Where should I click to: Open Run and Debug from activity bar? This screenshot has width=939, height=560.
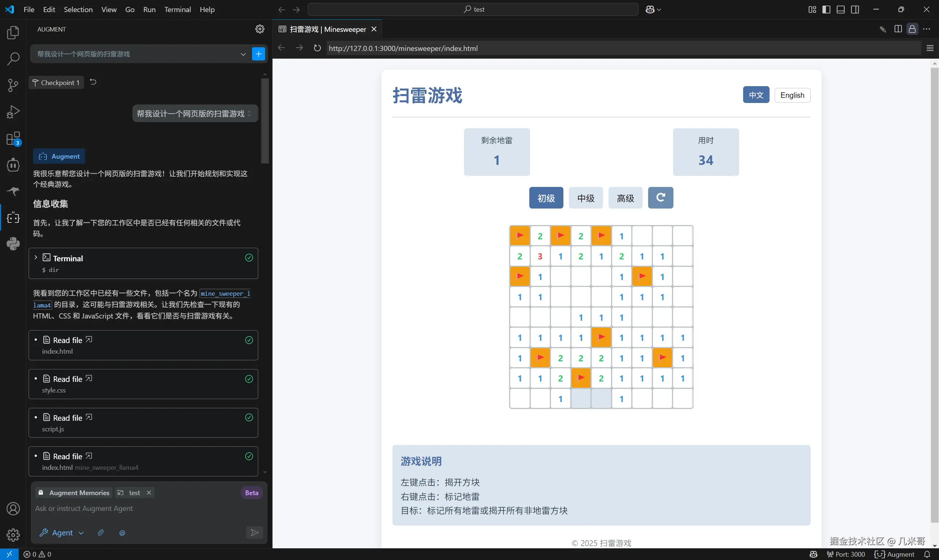12,112
